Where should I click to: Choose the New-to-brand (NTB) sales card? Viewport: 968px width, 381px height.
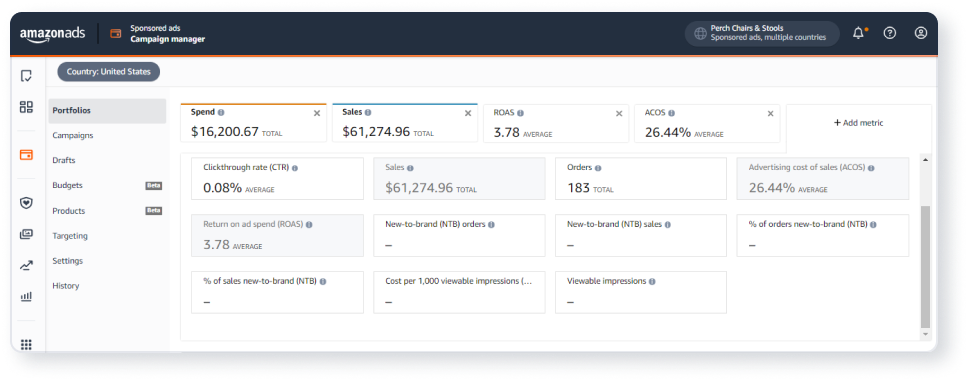pos(641,235)
